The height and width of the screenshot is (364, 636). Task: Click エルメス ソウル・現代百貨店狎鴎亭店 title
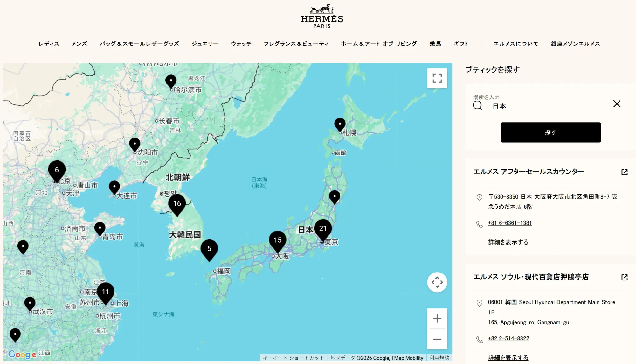click(531, 277)
